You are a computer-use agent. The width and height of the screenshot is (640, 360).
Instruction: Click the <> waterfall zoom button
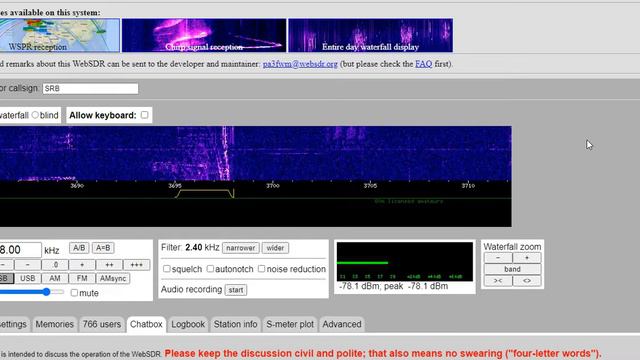[527, 281]
